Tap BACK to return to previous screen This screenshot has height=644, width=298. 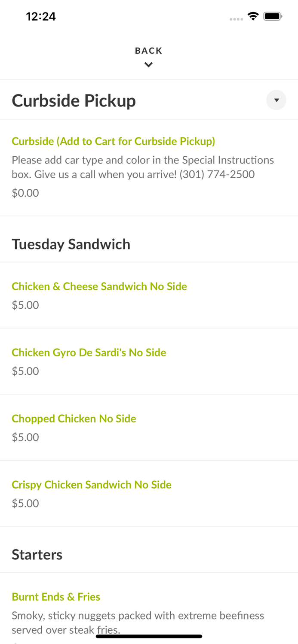pyautogui.click(x=149, y=51)
